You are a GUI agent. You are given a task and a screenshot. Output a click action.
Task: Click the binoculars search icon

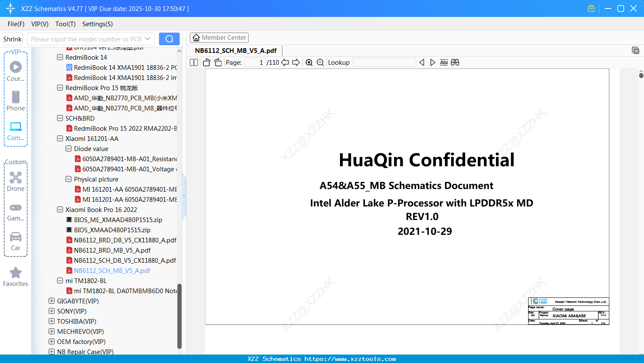[x=455, y=63]
